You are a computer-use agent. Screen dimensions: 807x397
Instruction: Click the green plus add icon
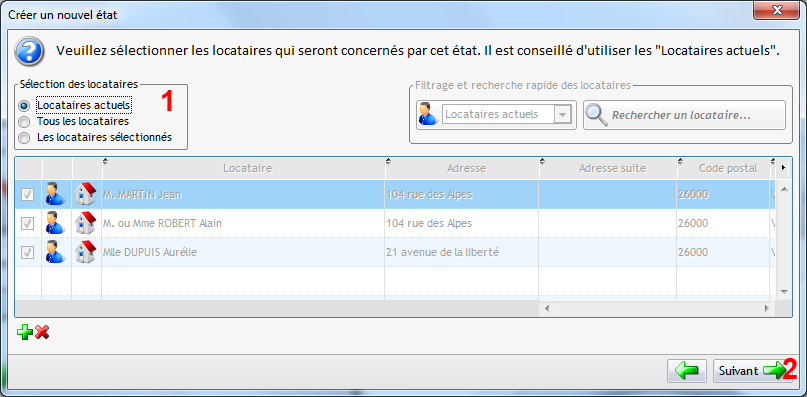pos(24,332)
